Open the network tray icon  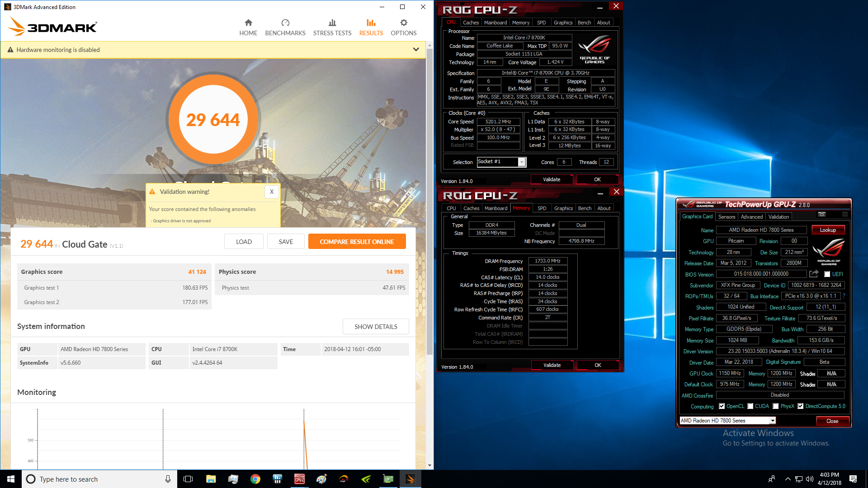click(x=799, y=479)
